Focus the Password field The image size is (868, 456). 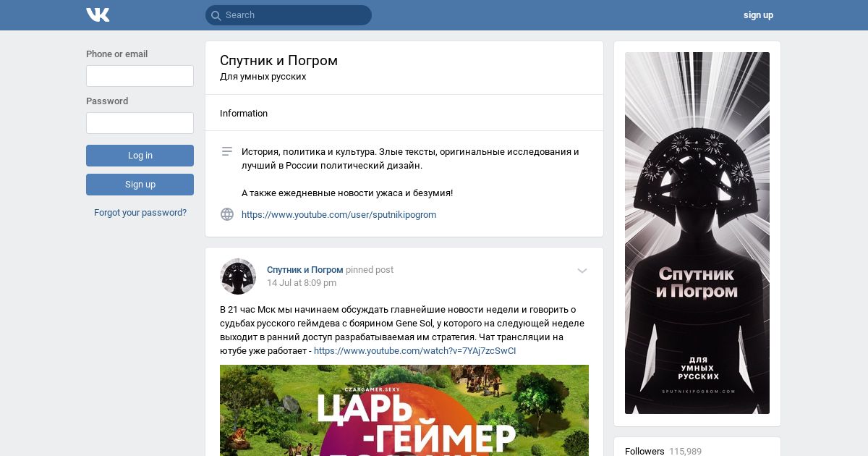pyautogui.click(x=140, y=123)
